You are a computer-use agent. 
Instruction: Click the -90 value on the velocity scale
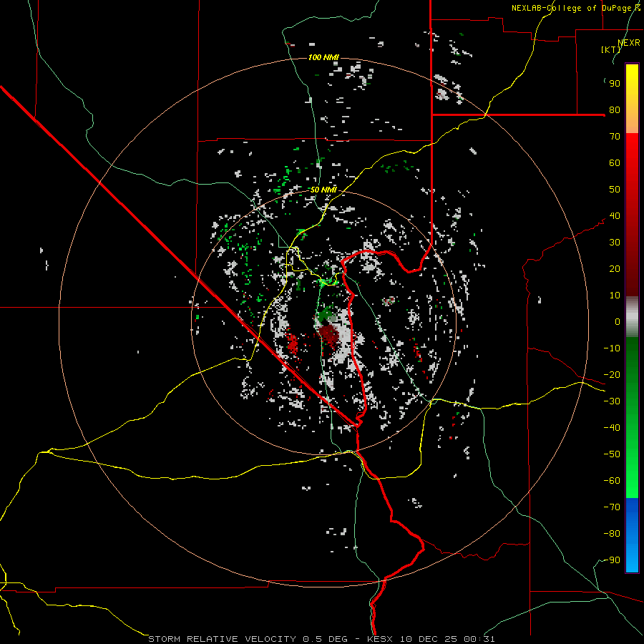[612, 560]
